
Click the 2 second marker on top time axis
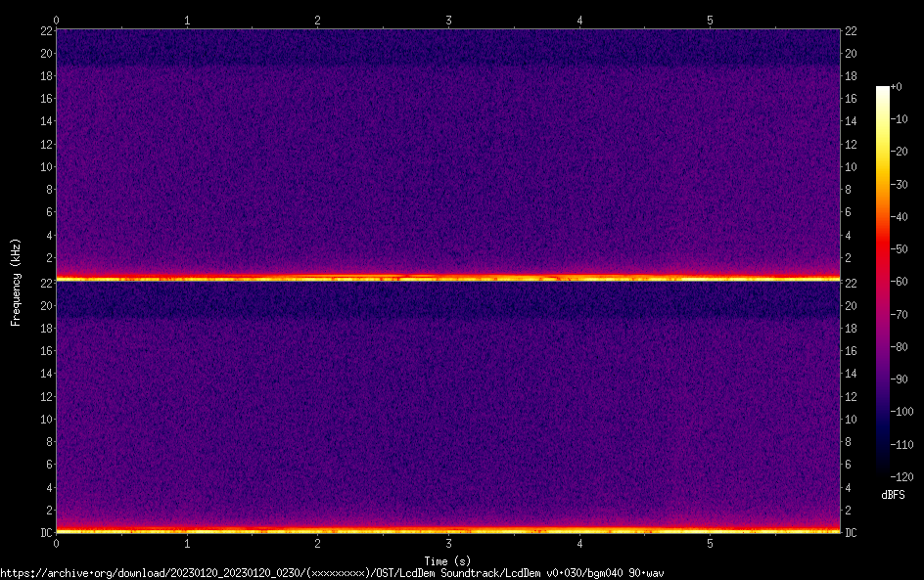point(318,20)
